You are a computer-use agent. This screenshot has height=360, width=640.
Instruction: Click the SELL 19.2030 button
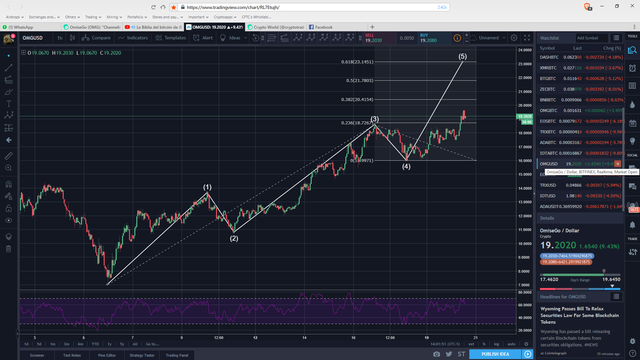click(x=380, y=38)
